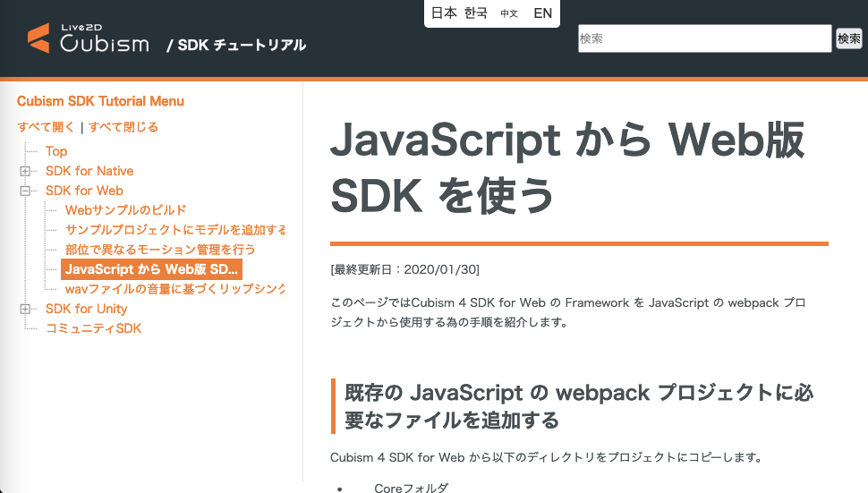
Task: Open the SDK for Native menu item
Action: [x=89, y=171]
